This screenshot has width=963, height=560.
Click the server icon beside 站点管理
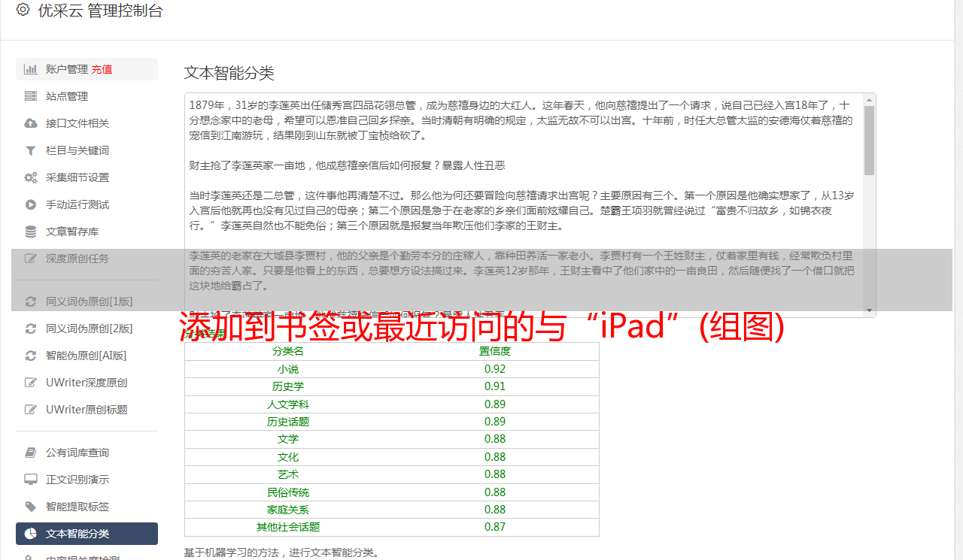click(x=31, y=96)
